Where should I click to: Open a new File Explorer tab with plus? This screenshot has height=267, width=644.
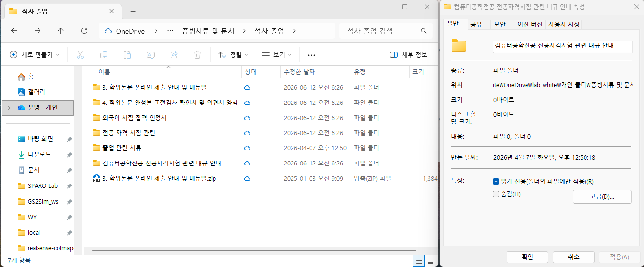[133, 11]
